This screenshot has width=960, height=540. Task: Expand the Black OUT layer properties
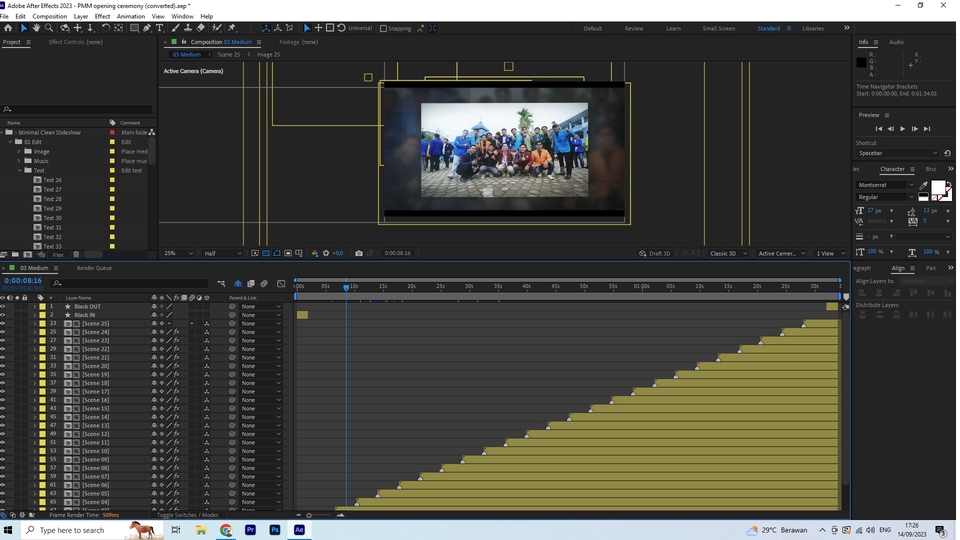pyautogui.click(x=35, y=307)
